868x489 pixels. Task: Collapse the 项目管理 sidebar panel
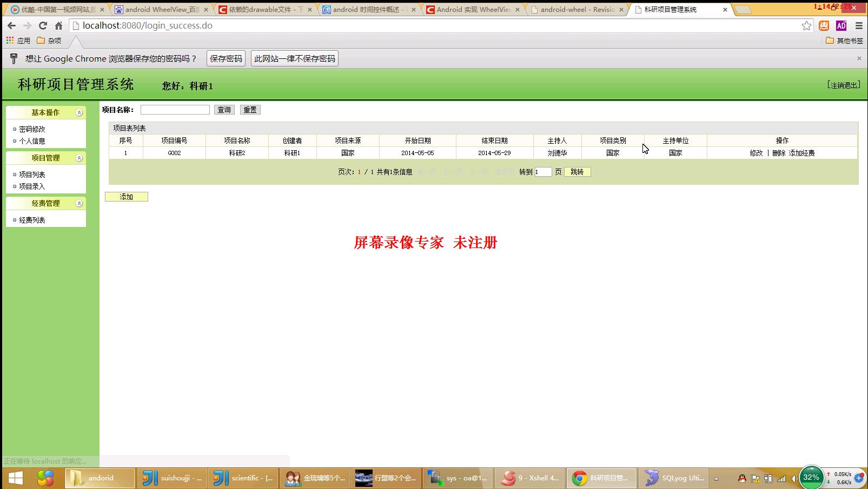tap(79, 158)
